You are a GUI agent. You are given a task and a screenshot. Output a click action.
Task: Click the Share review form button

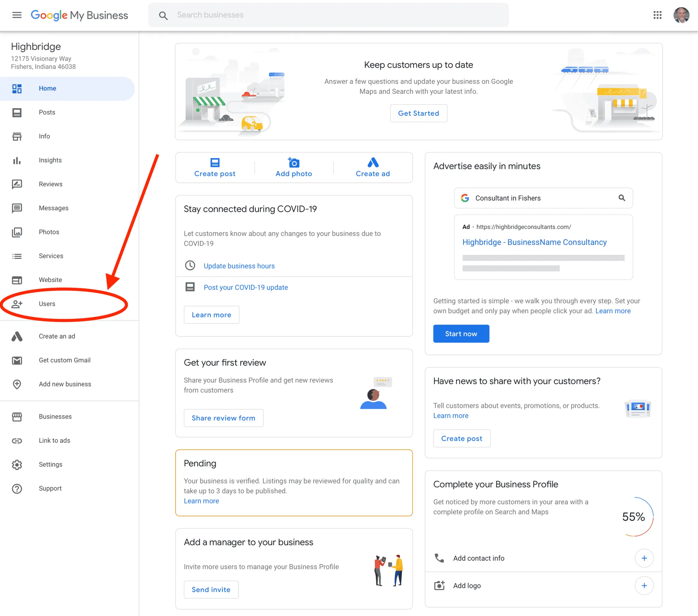click(223, 418)
